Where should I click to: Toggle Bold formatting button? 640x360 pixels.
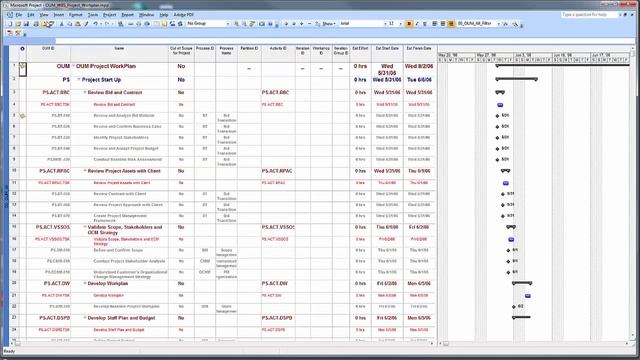[x=409, y=24]
